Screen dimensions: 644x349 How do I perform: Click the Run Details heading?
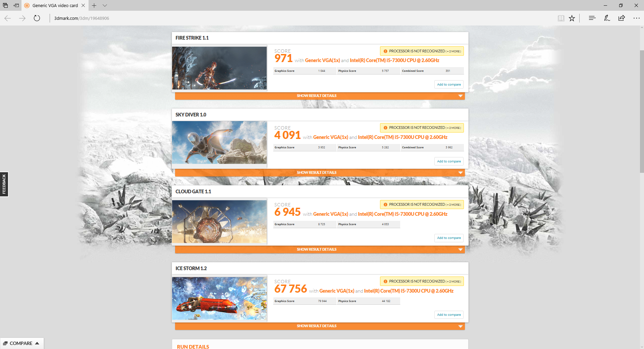(x=193, y=347)
